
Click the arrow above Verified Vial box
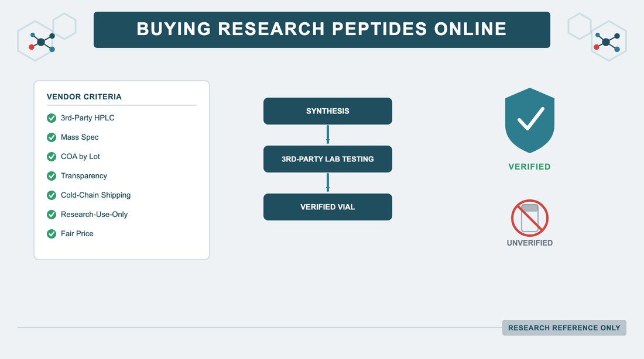pyautogui.click(x=328, y=182)
